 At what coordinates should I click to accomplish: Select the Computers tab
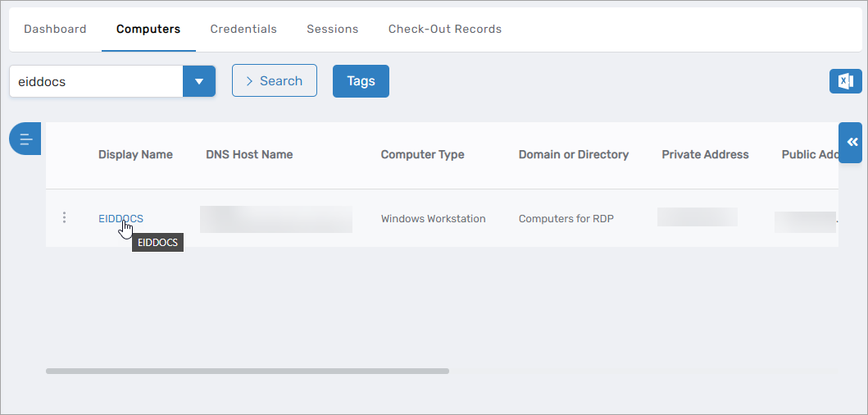(x=148, y=30)
